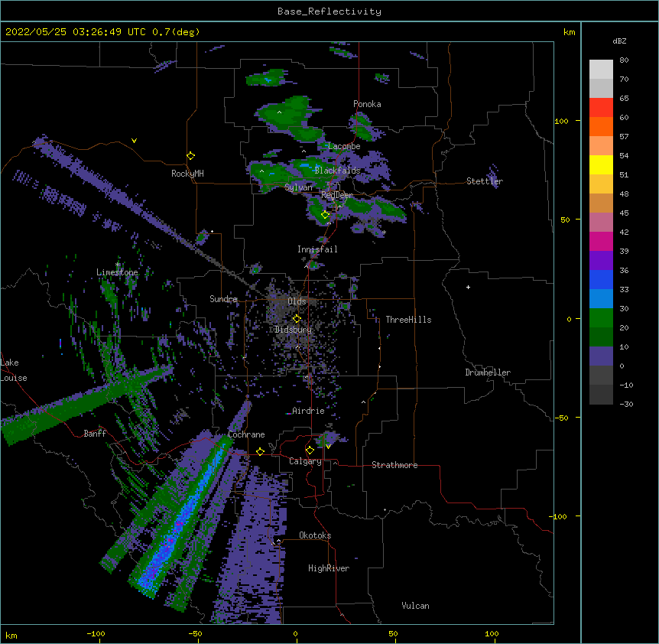Click the yellow diamond marker right of Cochrane

[x=260, y=451]
